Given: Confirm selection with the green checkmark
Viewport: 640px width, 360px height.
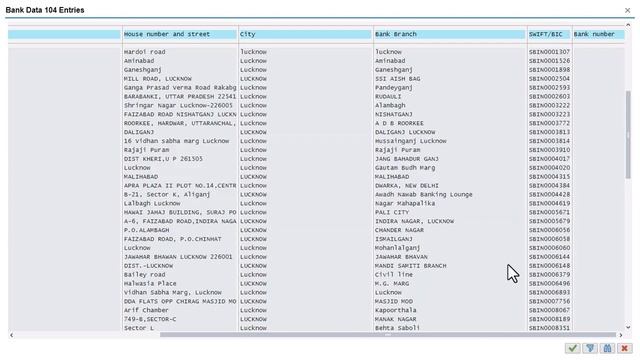Looking at the screenshot, I should (x=573, y=348).
